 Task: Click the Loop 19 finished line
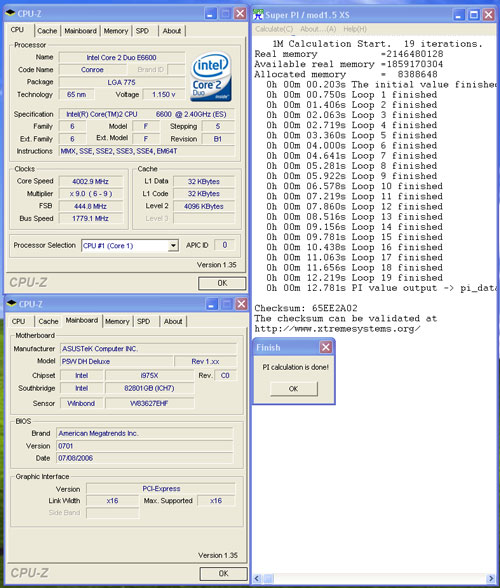[354, 278]
